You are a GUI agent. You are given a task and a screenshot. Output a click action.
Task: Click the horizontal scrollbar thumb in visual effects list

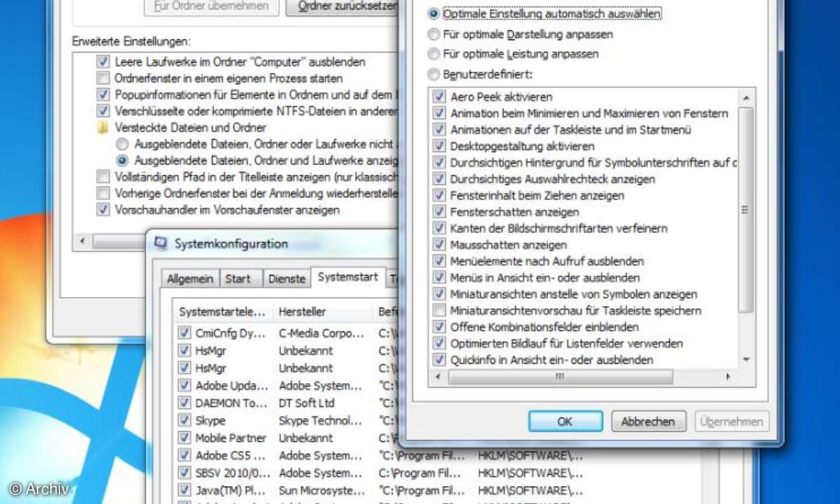pyautogui.click(x=560, y=377)
